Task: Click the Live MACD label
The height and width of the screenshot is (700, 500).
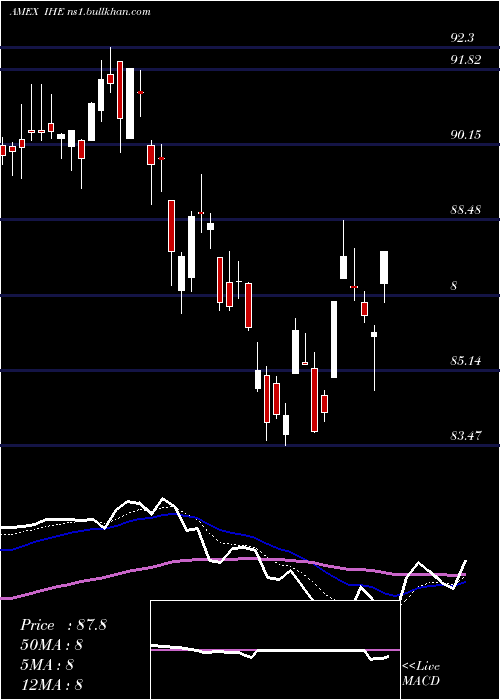Action: click(421, 674)
